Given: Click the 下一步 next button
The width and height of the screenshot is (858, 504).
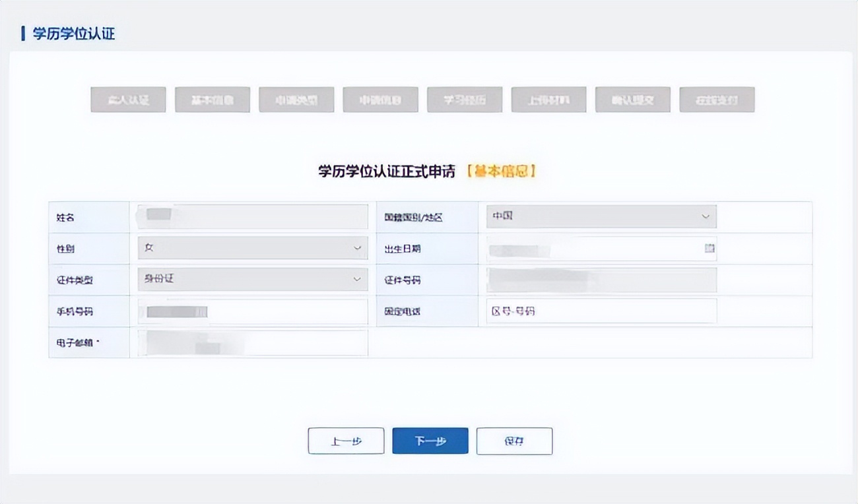Looking at the screenshot, I should [x=430, y=441].
